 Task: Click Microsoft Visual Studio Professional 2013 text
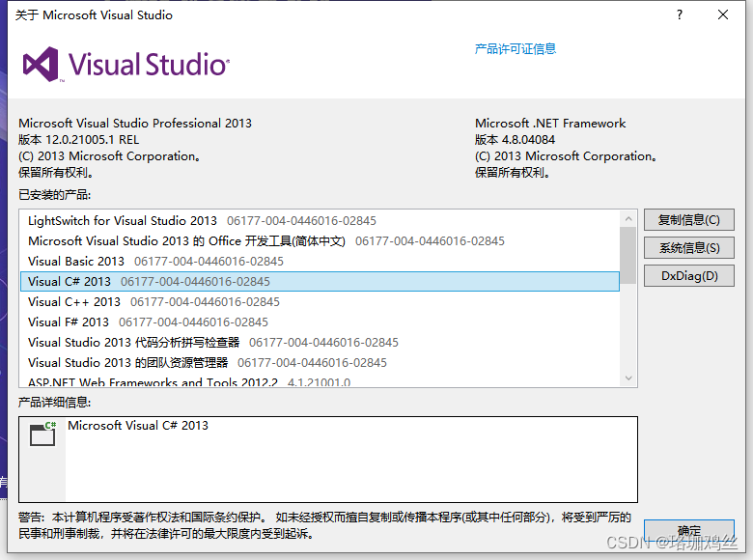coord(135,124)
